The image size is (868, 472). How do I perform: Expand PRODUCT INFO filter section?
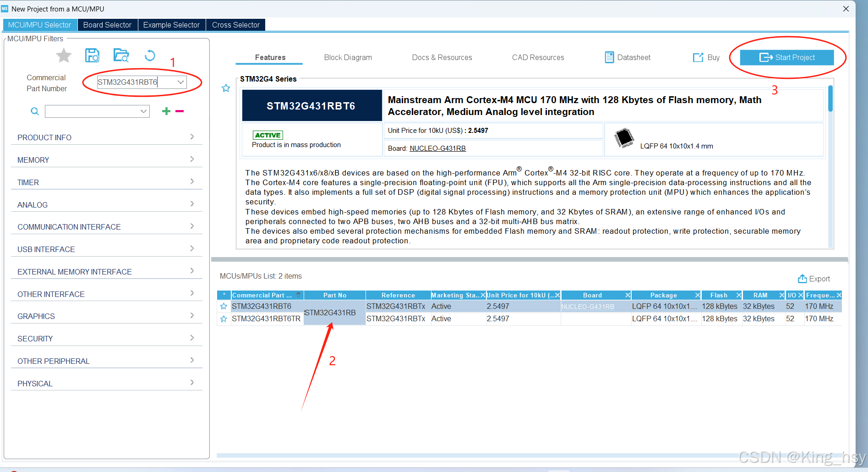coord(106,137)
